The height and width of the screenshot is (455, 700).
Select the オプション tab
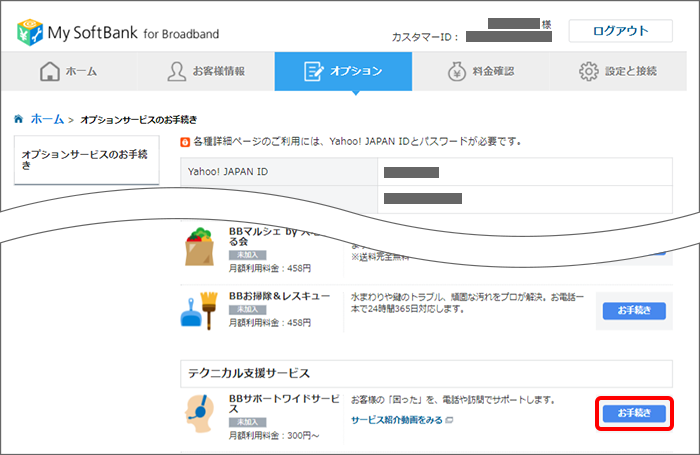(343, 71)
